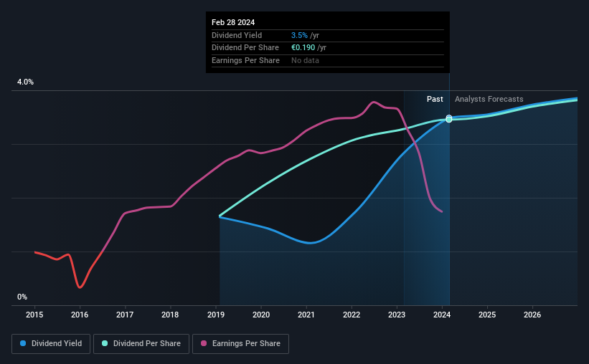Click the pink Earnings Per Share legend dot

pyautogui.click(x=204, y=343)
